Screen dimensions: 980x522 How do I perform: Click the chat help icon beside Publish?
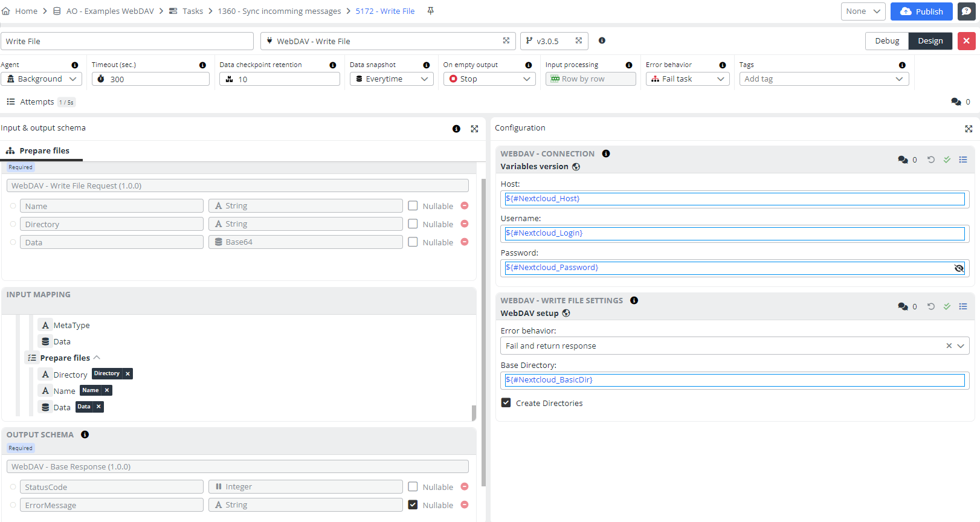[966, 11]
